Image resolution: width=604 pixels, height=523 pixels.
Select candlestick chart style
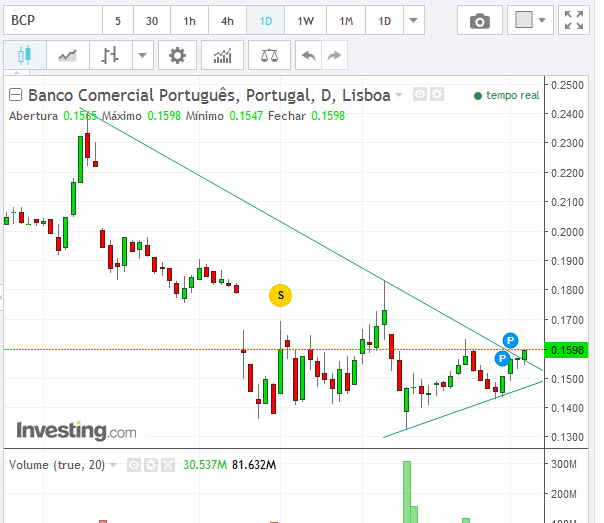(25, 55)
